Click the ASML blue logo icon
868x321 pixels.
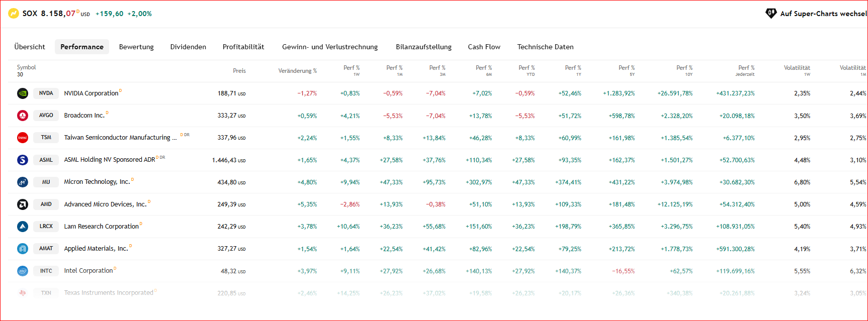click(x=23, y=160)
